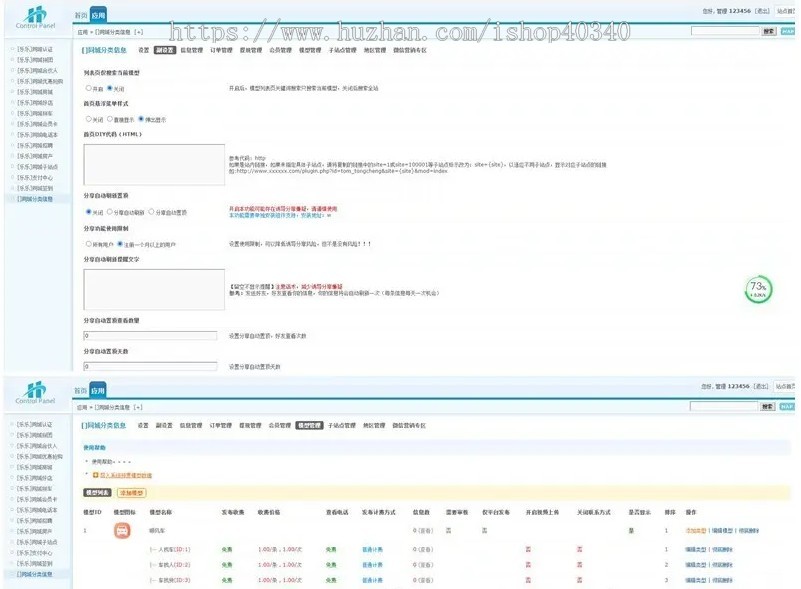Open [乐乐]同城会员卡 in upper sidebar
Viewport: 801px width, 589px height.
click(37, 124)
